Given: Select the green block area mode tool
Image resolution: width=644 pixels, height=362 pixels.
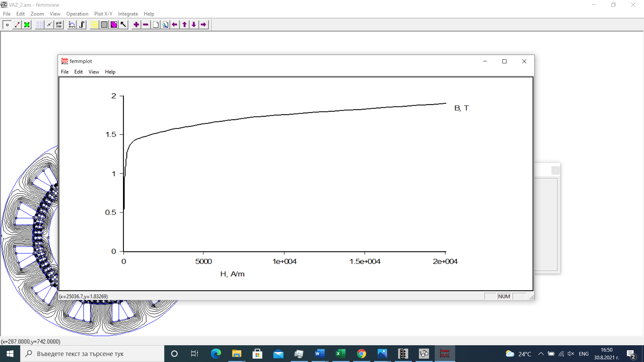Looking at the screenshot, I should [26, 24].
